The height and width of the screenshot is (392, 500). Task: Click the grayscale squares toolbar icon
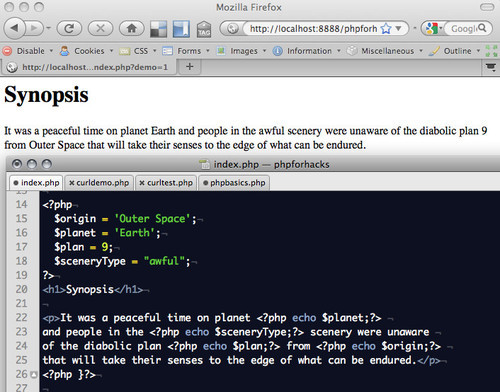[x=159, y=29]
